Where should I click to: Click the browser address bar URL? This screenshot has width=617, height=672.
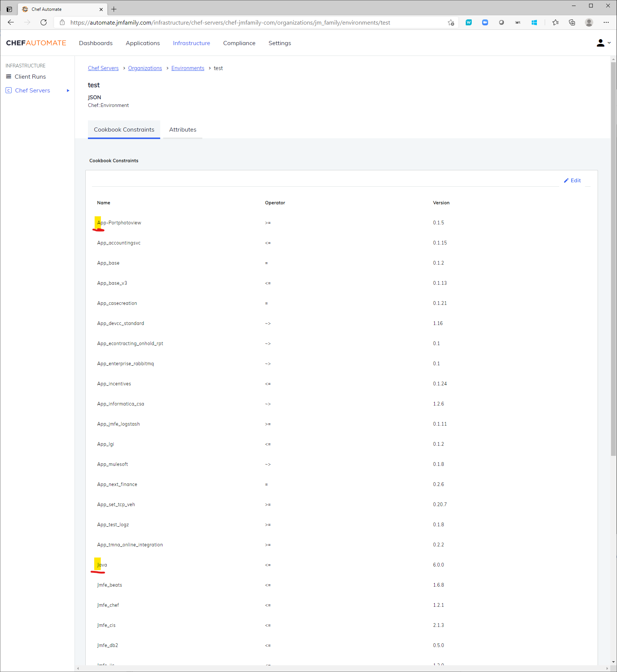coord(230,22)
